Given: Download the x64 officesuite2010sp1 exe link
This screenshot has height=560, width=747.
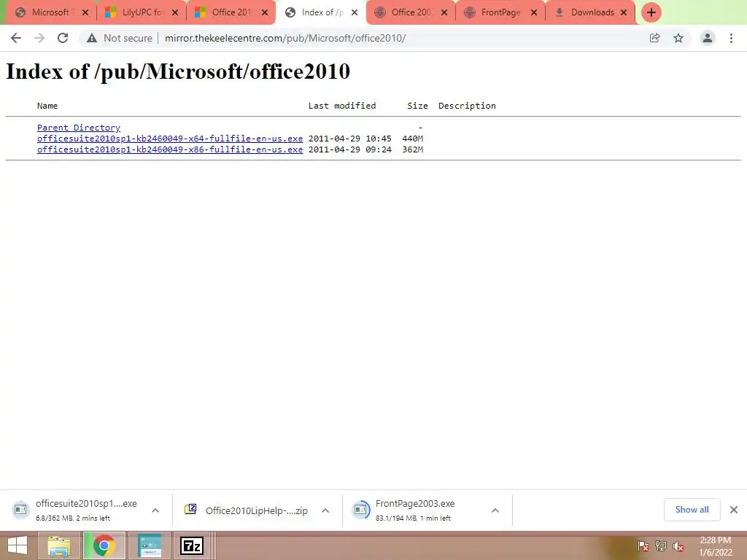Looking at the screenshot, I should click(170, 139).
